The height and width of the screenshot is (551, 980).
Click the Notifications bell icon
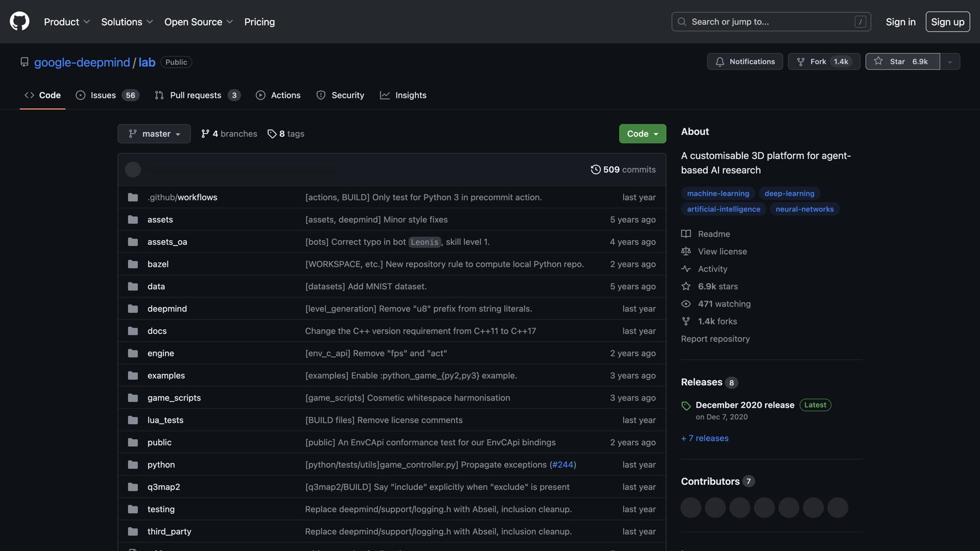tap(720, 61)
